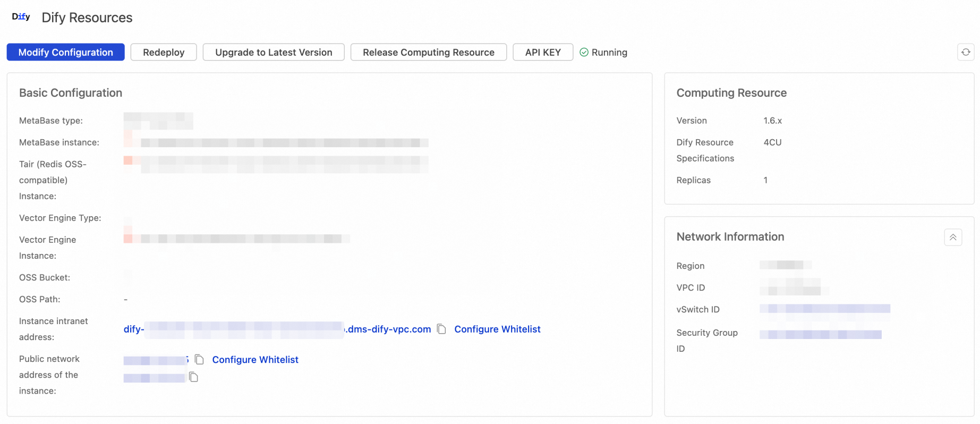Open the API KEY button
The height and width of the screenshot is (424, 980).
(543, 52)
